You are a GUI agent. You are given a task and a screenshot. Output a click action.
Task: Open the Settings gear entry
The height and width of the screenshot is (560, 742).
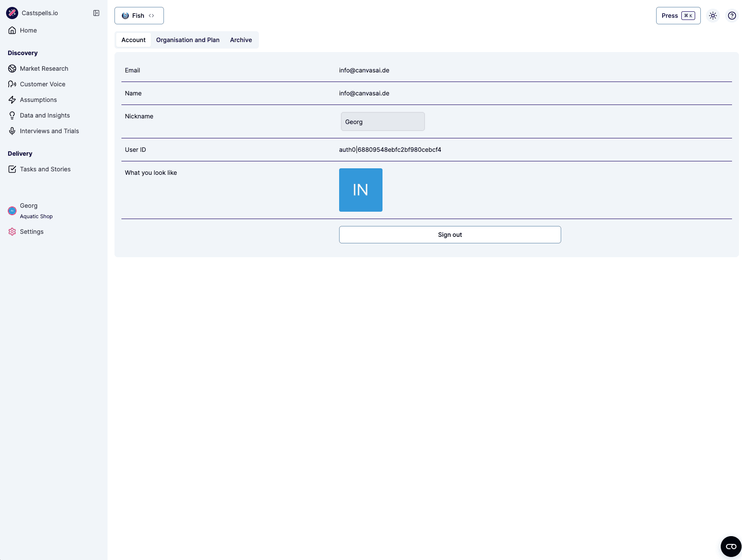[31, 231]
